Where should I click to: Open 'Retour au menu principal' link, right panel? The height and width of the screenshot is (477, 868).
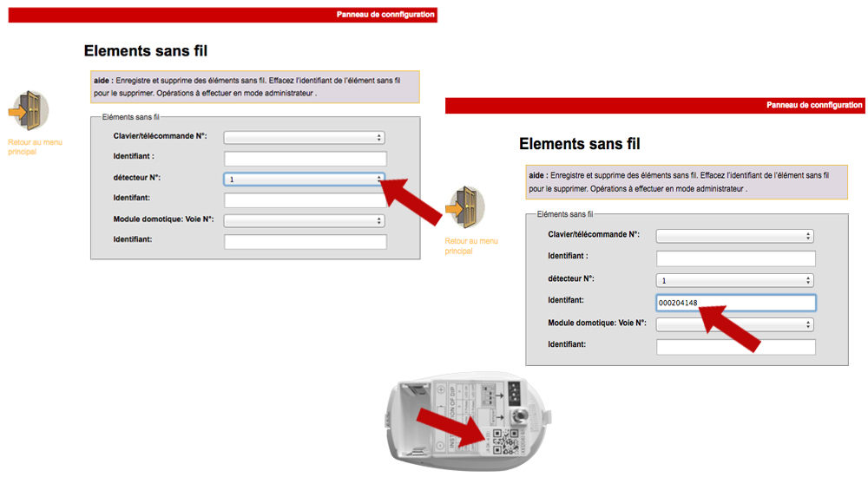(x=471, y=245)
